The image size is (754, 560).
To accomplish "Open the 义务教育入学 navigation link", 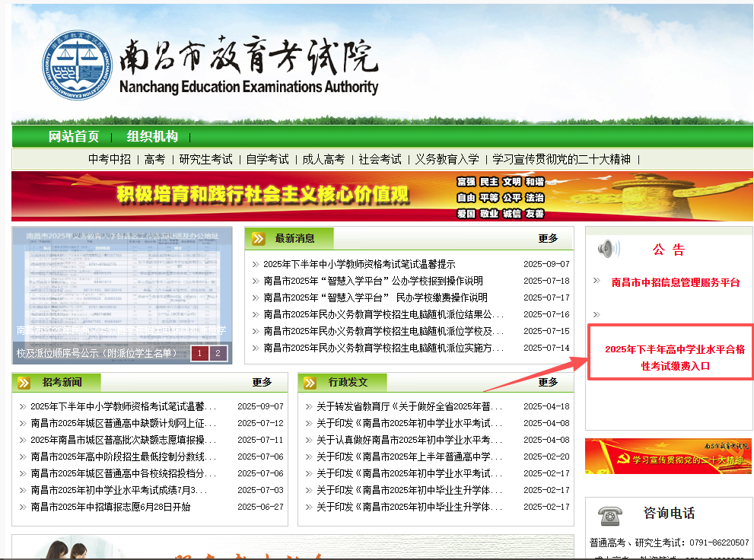I will tap(447, 159).
